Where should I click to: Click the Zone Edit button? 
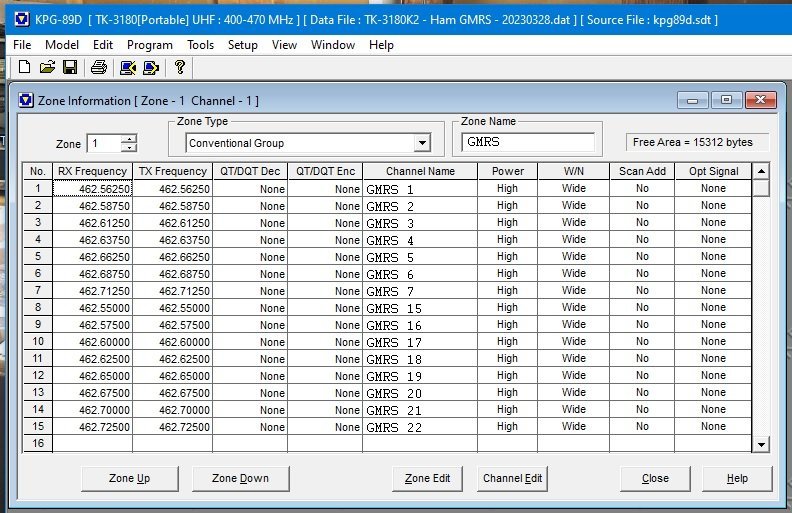tap(427, 478)
